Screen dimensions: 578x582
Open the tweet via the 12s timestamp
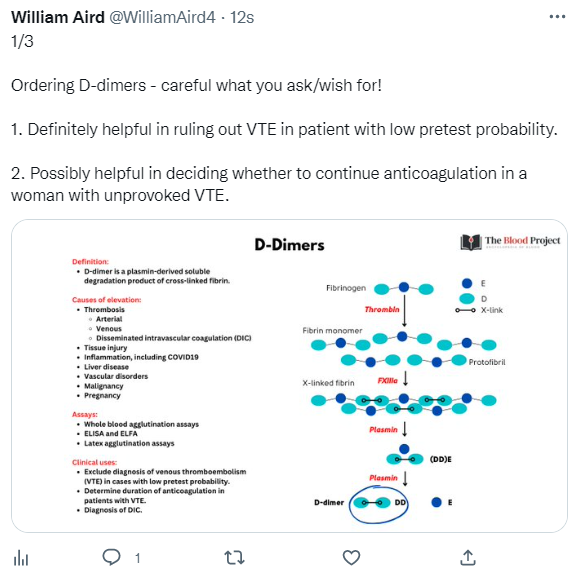click(x=242, y=17)
